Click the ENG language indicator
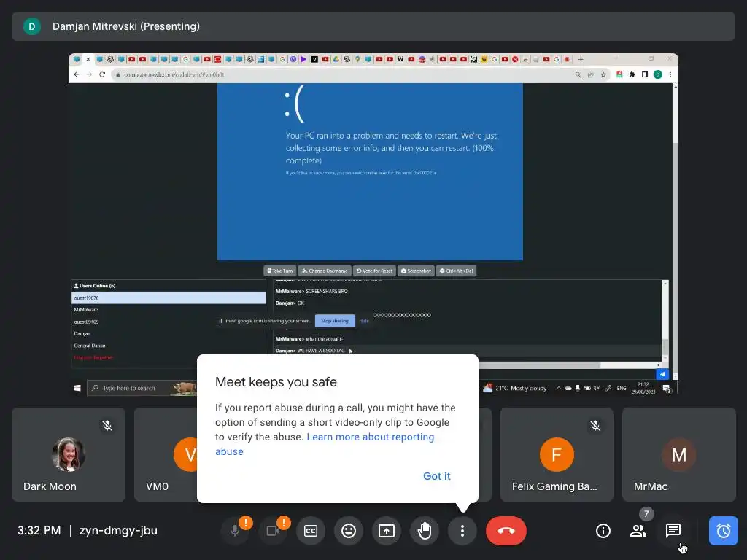Viewport: 747px width, 560px height. [x=622, y=388]
